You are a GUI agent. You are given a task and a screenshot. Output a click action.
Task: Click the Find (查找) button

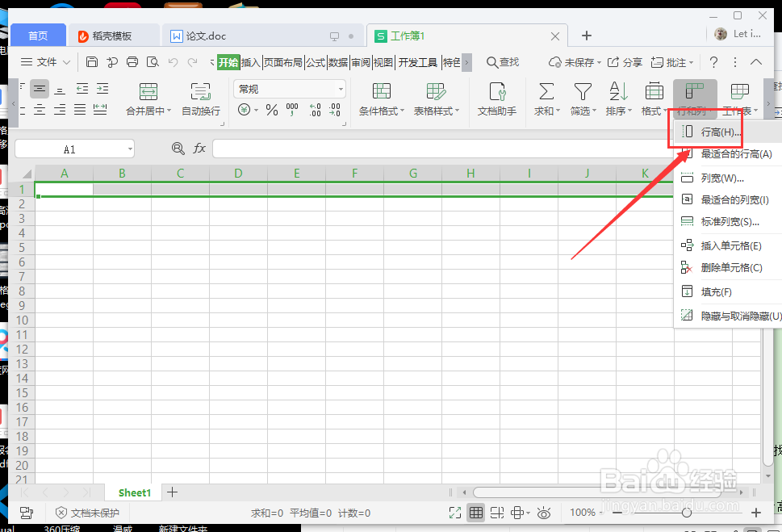pyautogui.click(x=503, y=62)
